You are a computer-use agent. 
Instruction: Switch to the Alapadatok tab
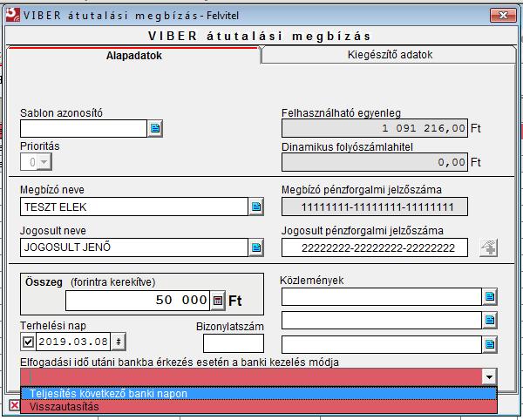tap(134, 56)
